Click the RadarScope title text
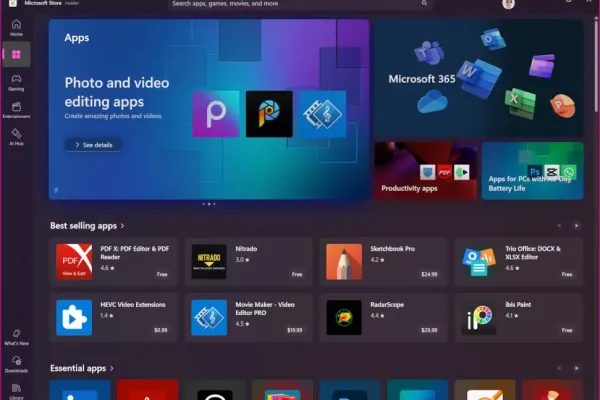 [x=387, y=305]
